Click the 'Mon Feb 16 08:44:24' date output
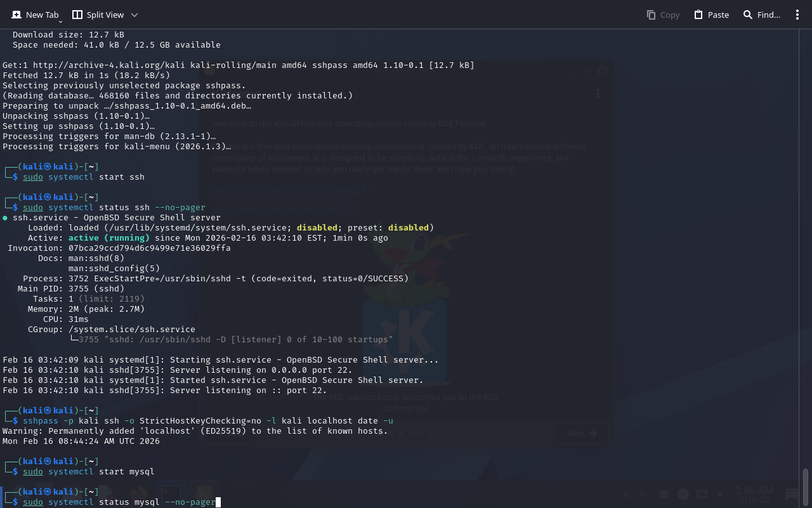The image size is (812, 508). click(x=81, y=441)
